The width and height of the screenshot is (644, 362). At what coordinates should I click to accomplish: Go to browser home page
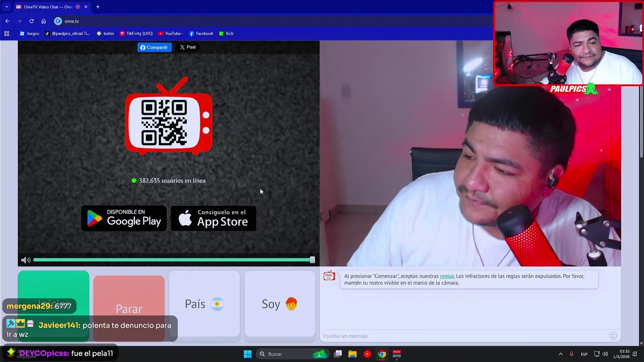point(43,21)
